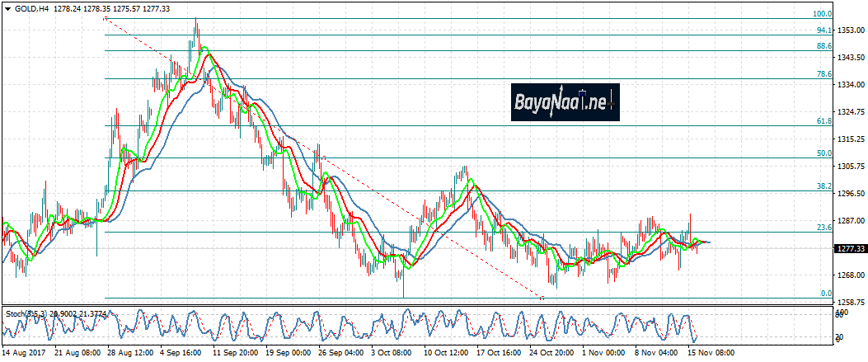This screenshot has height=362, width=868.
Task: Click the current price tag 1277.33
Action: [x=850, y=248]
